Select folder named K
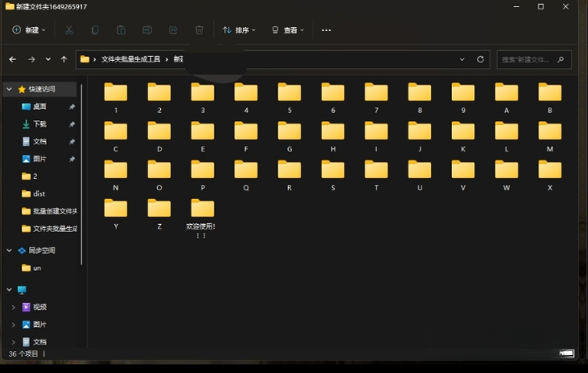 tap(463, 137)
